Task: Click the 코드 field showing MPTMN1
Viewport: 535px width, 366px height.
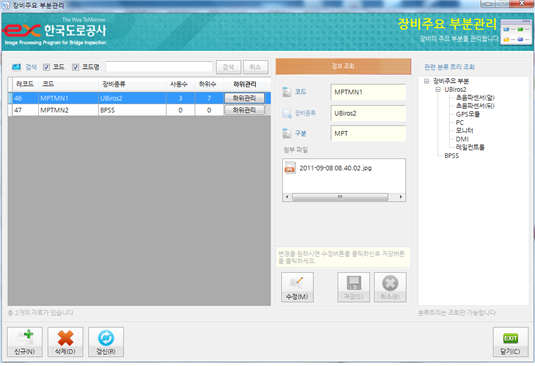Action: click(x=368, y=92)
